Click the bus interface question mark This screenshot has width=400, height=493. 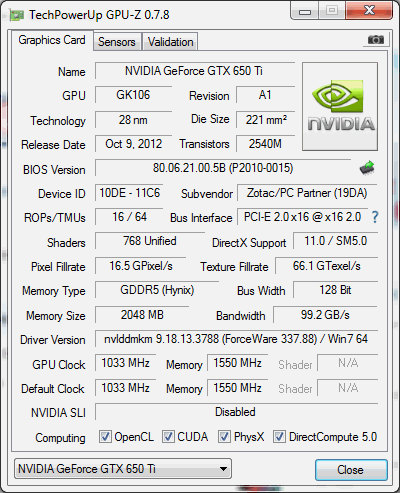pyautogui.click(x=375, y=217)
